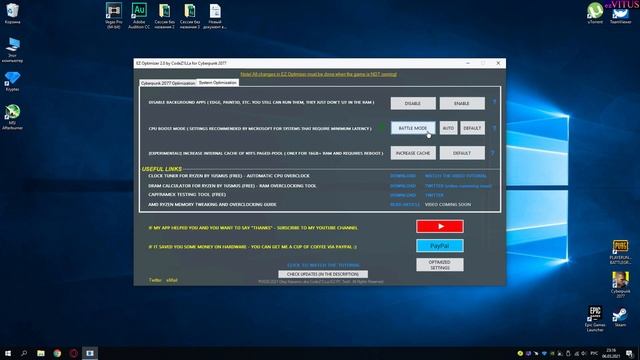The image size is (640, 360).
Task: Open the Windows Start menu
Action: [x=8, y=353]
